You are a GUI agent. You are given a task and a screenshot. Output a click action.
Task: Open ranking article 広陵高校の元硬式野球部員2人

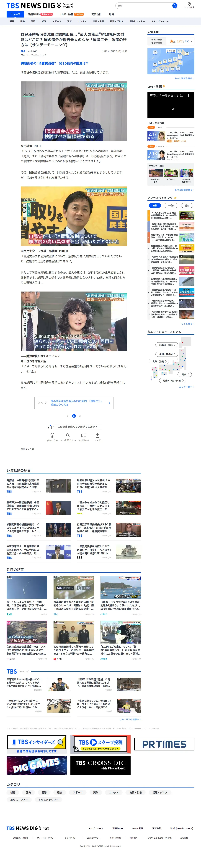tap(171, 281)
